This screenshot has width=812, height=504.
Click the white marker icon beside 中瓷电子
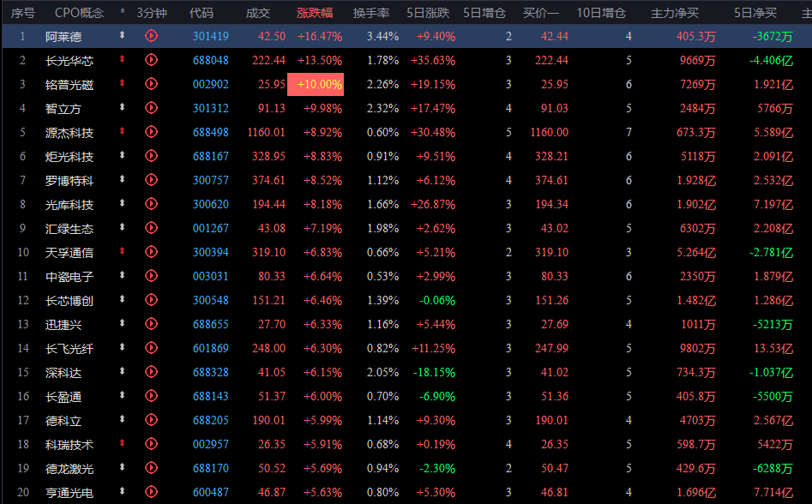pyautogui.click(x=123, y=276)
